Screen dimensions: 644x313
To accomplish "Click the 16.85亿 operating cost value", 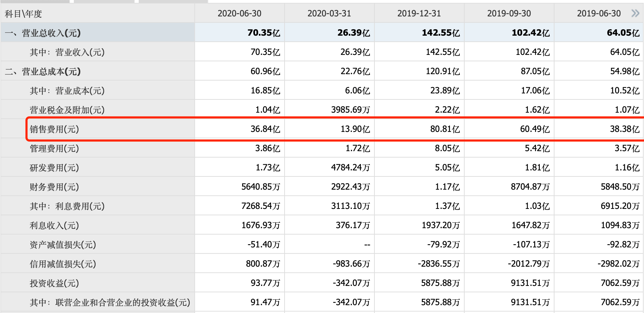I will click(265, 91).
